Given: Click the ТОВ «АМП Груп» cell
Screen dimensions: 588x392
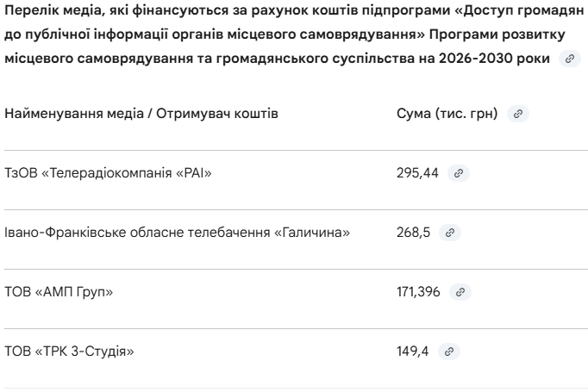Looking at the screenshot, I should 59,293.
